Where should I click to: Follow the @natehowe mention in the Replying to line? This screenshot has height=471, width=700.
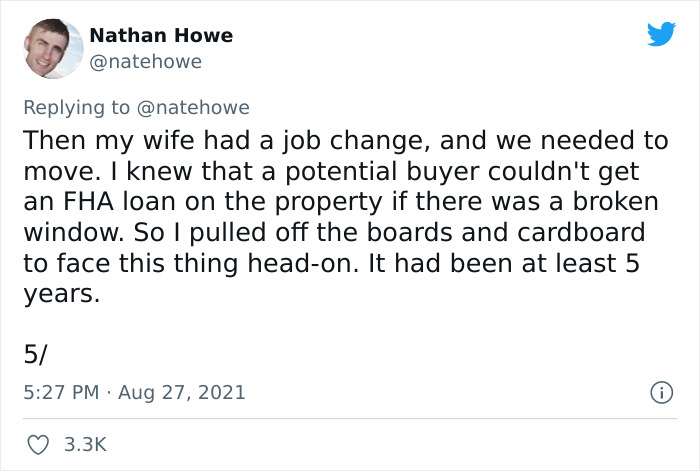[193, 108]
